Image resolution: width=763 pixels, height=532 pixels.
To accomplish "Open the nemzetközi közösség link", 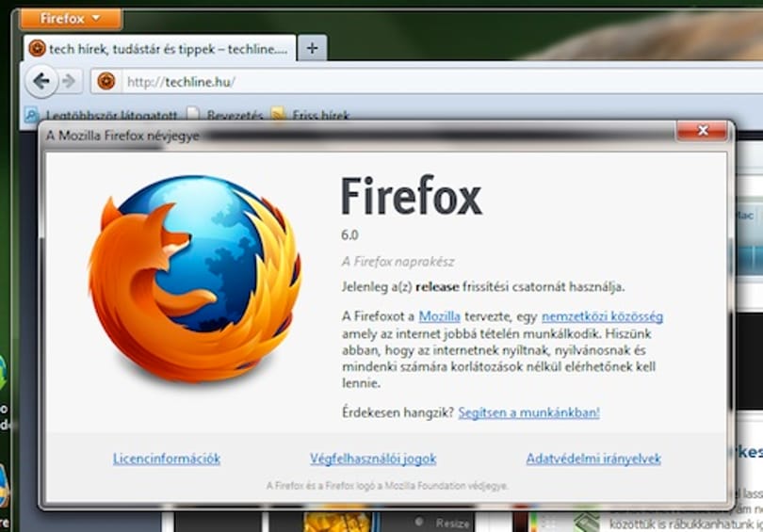I will 603,316.
